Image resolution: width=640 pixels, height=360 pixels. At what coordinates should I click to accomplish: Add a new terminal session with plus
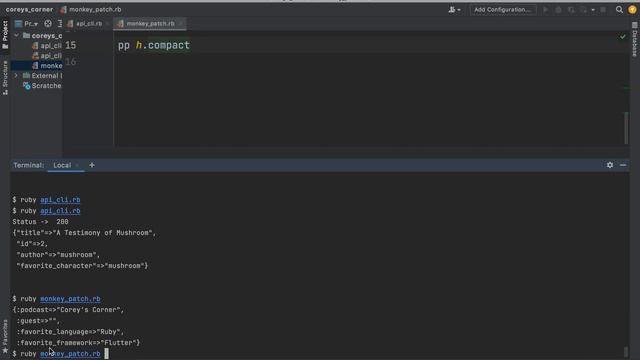[92, 165]
